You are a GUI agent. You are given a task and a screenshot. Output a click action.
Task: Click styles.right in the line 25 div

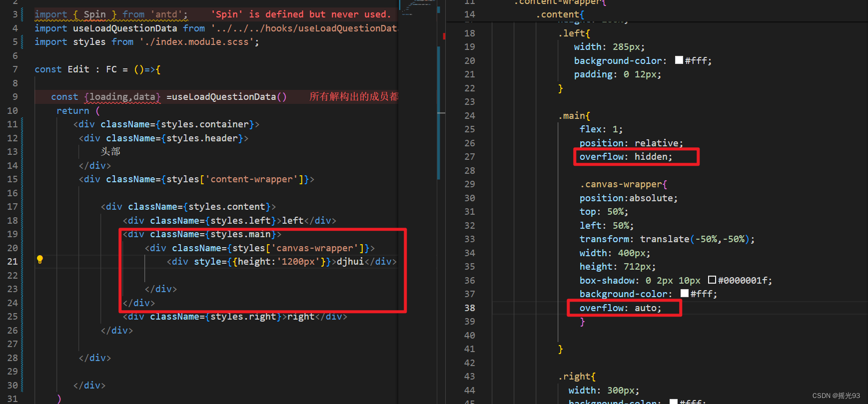tap(243, 317)
